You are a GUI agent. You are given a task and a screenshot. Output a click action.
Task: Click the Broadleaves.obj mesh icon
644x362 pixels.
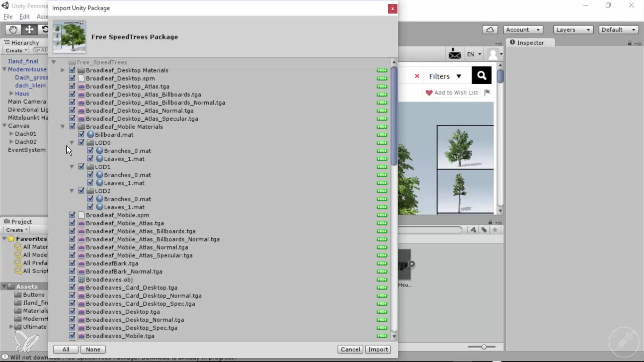point(81,279)
